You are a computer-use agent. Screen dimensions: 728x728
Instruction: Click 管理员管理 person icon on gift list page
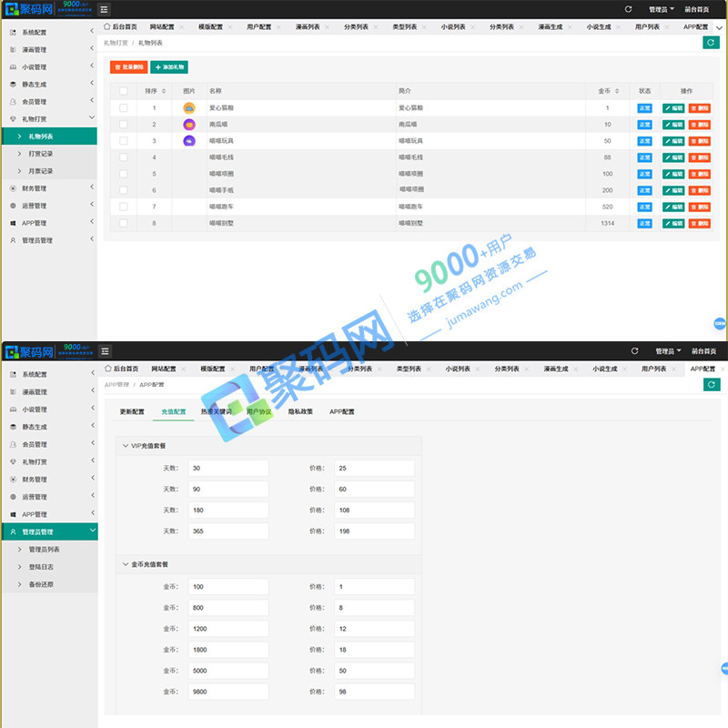tap(13, 240)
